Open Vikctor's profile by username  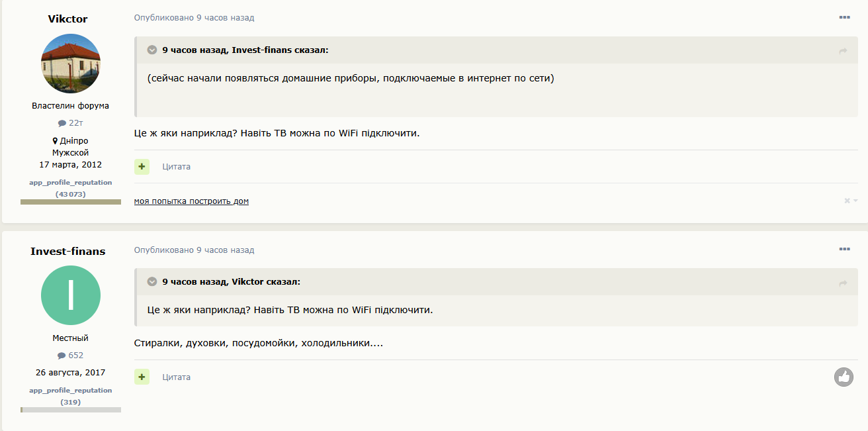[x=67, y=19]
